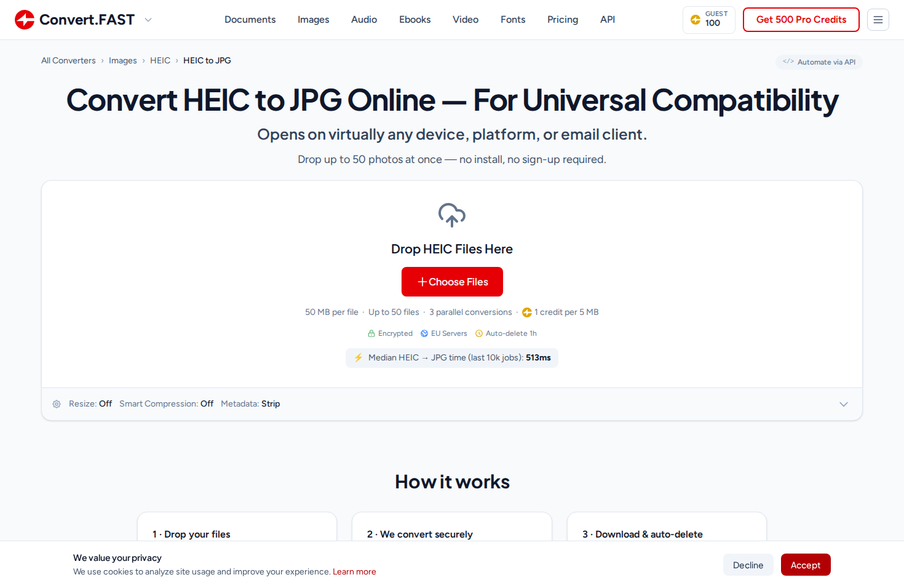Click the 50 MB per file text
This screenshot has height=588, width=904.
click(331, 312)
